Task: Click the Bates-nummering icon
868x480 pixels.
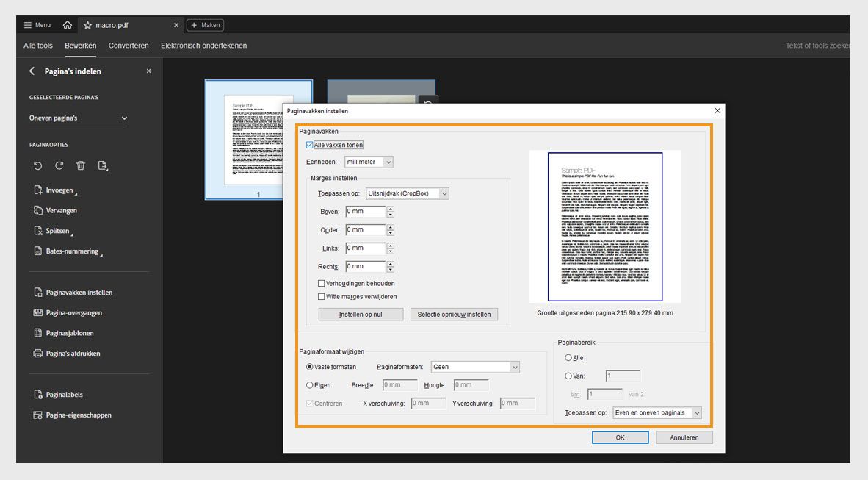Action: [37, 251]
